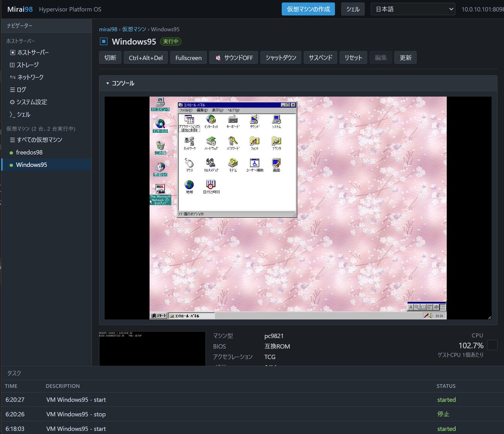Open the 編集 menu in Control Panel
The image size is (504, 434).
pos(202,110)
